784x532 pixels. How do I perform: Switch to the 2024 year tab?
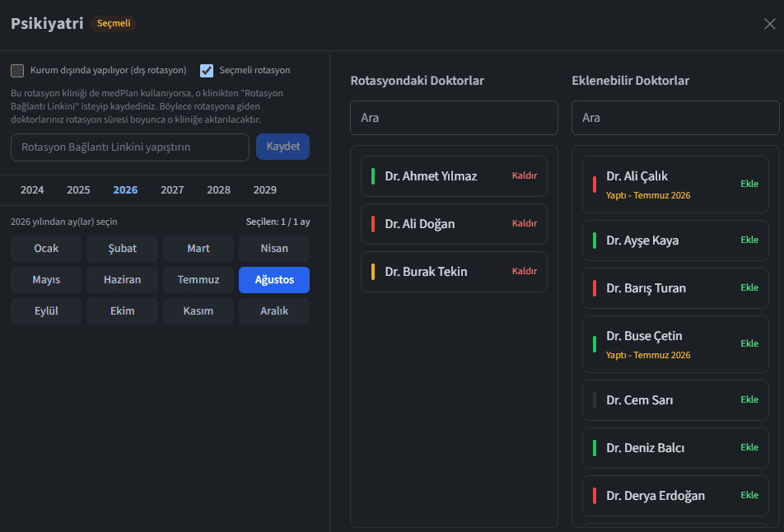[32, 190]
